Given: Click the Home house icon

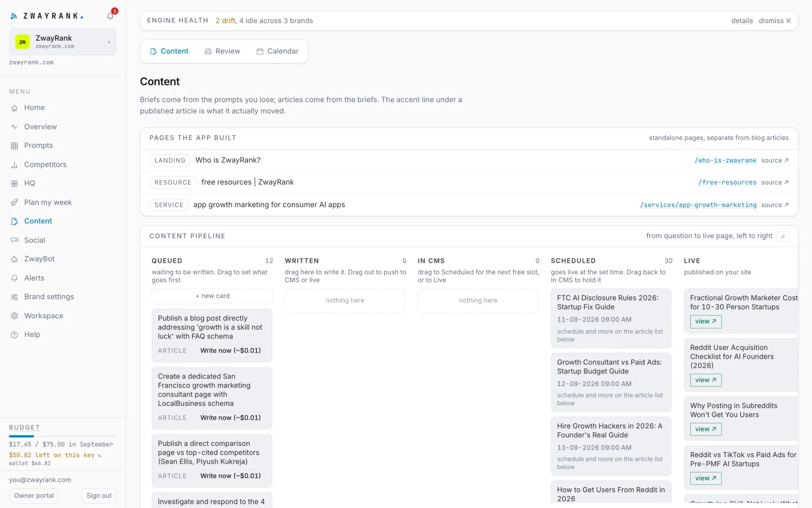Looking at the screenshot, I should [x=14, y=108].
